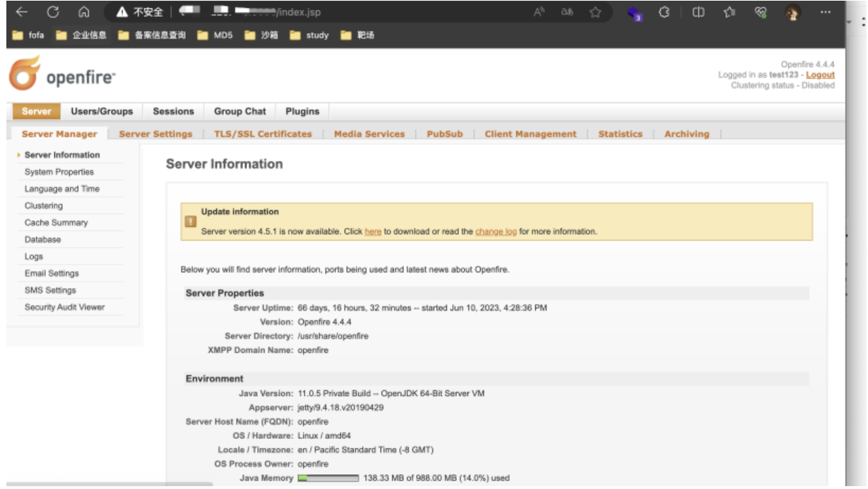The width and height of the screenshot is (868, 489).
Task: Click the Server Directory value /usr/share/openfire
Action: (x=333, y=337)
